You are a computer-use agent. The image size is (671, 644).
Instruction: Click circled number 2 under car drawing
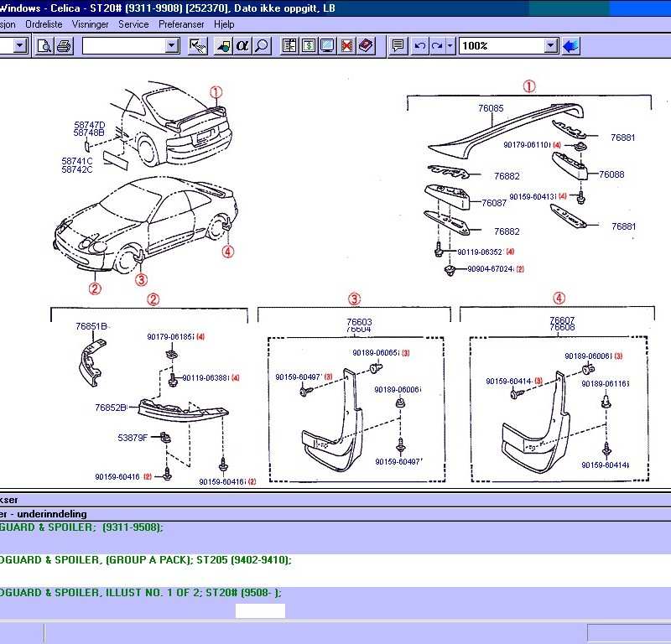[95, 288]
